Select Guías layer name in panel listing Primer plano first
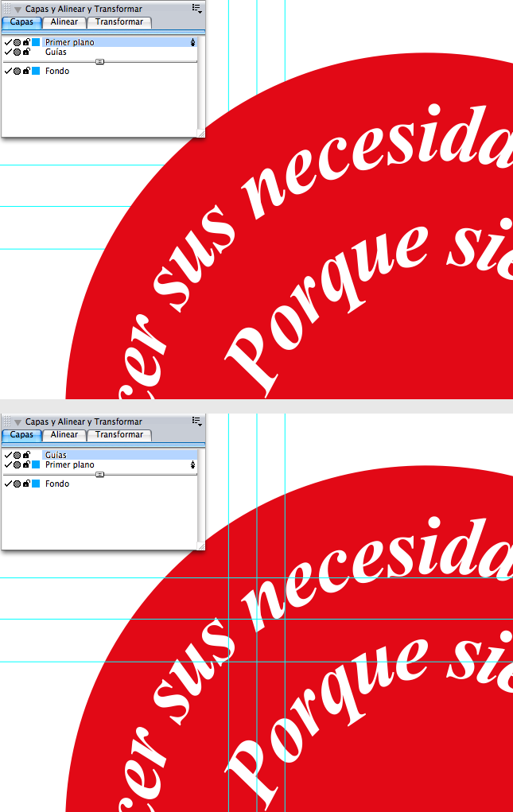The image size is (513, 812). [56, 52]
